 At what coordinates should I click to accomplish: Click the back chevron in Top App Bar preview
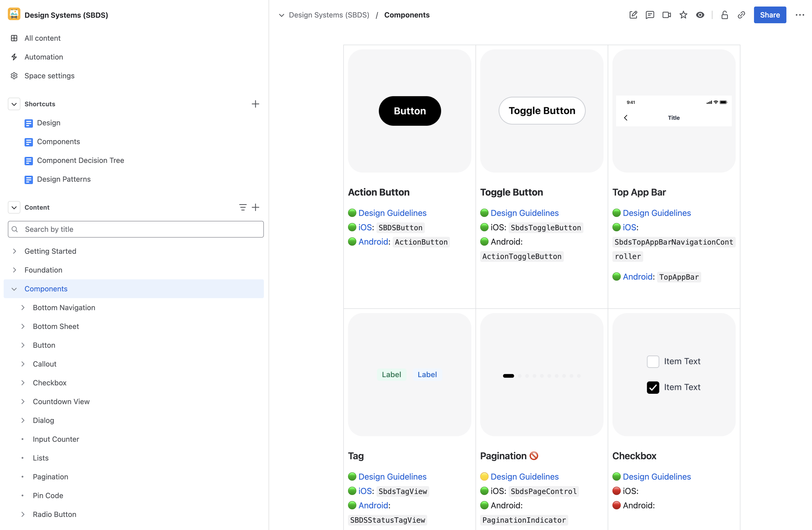pos(626,117)
